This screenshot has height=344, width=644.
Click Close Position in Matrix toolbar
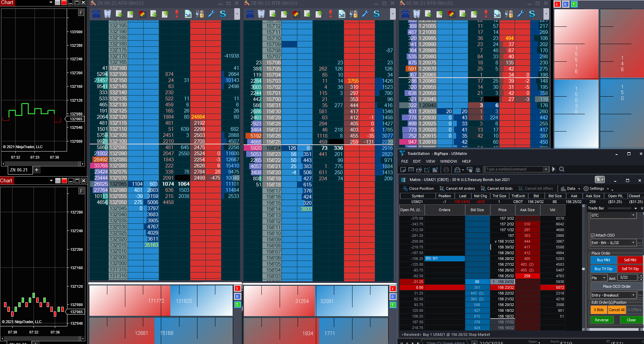point(418,189)
